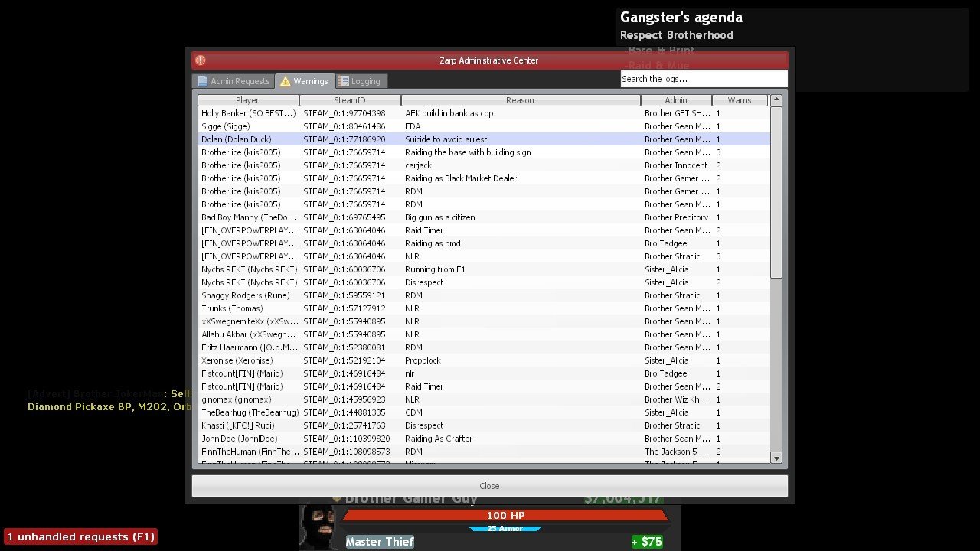Click the 'carjack' reason cell
Image resolution: width=980 pixels, height=551 pixels.
point(418,165)
